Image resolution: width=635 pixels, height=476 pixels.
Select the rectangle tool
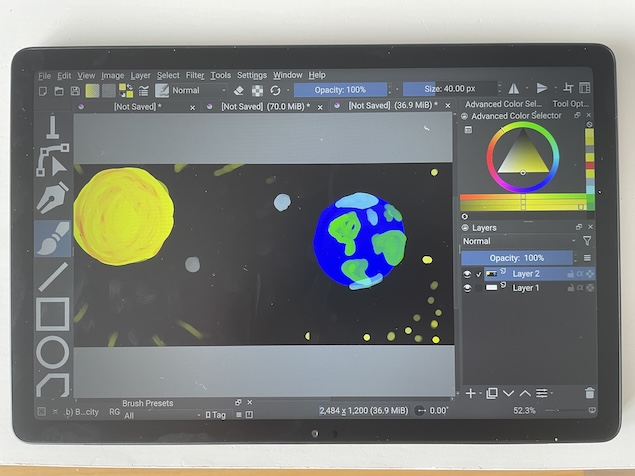point(53,314)
